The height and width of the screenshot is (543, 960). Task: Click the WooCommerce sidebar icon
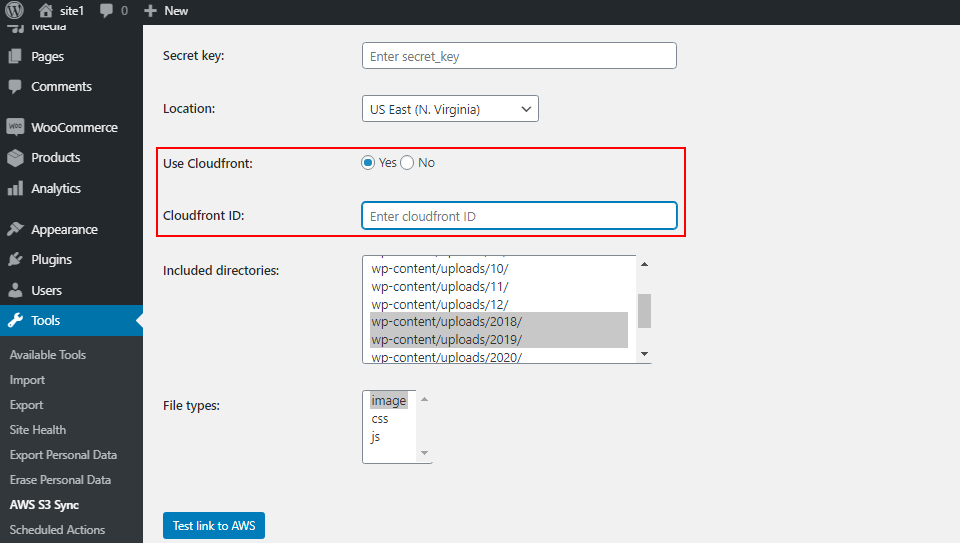coord(15,127)
